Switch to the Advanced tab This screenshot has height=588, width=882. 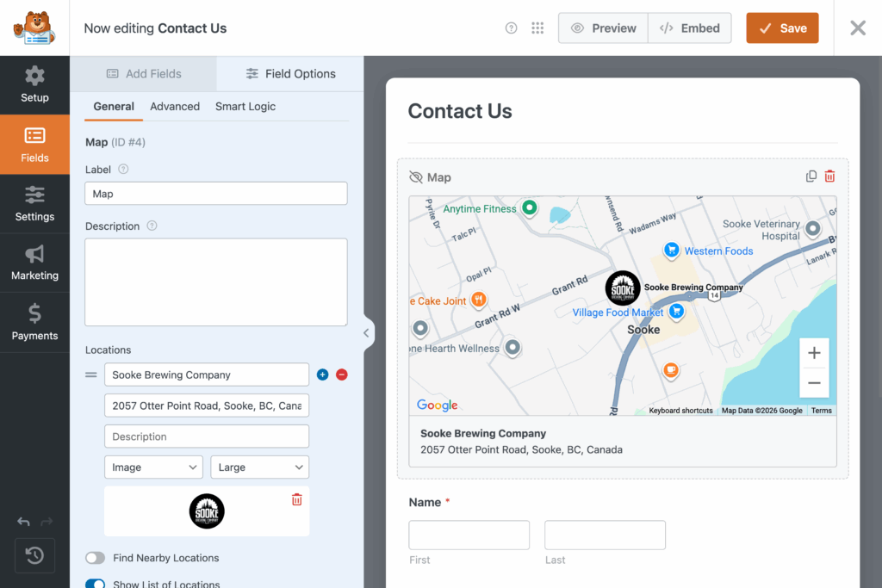(175, 107)
